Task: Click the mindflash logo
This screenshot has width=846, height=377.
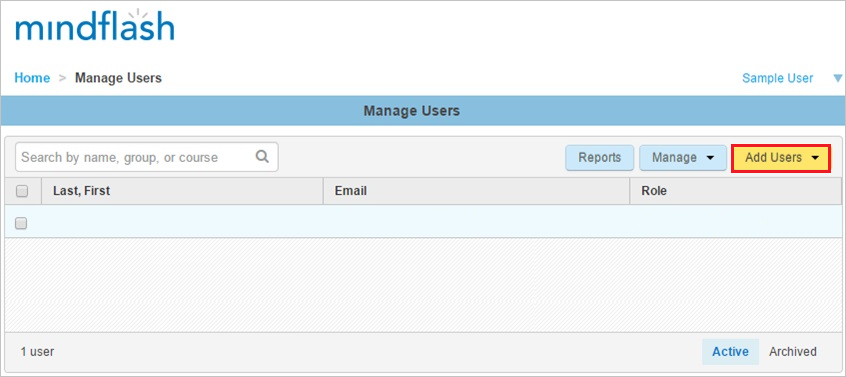Action: click(95, 26)
